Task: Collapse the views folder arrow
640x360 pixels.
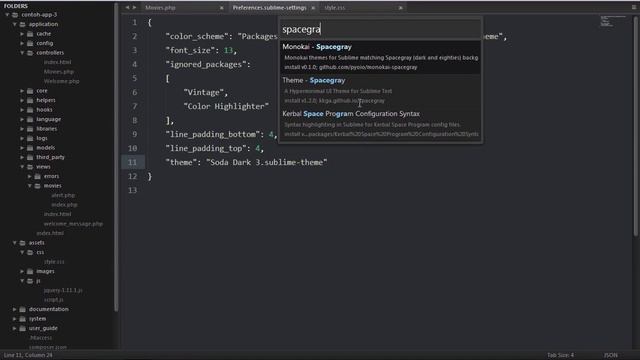Action: pyautogui.click(x=22, y=167)
